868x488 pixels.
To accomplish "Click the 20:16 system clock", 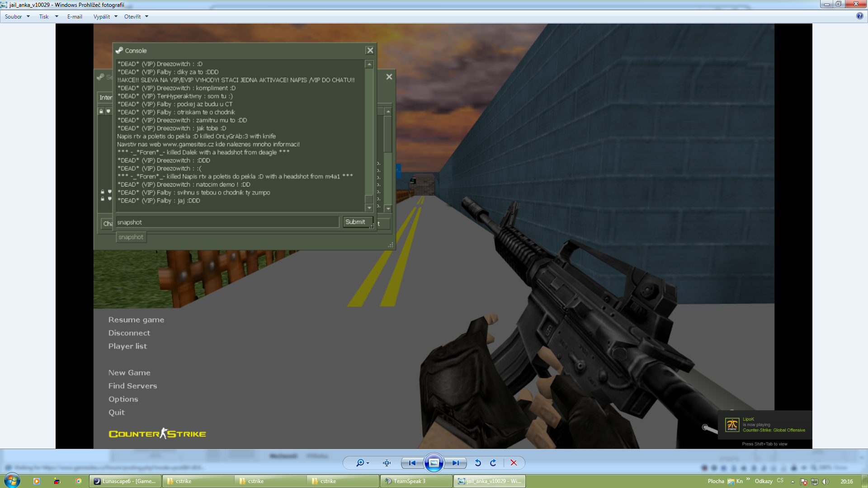I will click(x=846, y=482).
